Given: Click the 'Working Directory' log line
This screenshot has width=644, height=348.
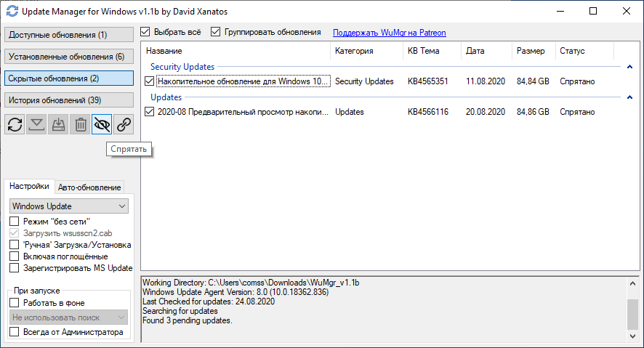Looking at the screenshot, I should coord(251,283).
